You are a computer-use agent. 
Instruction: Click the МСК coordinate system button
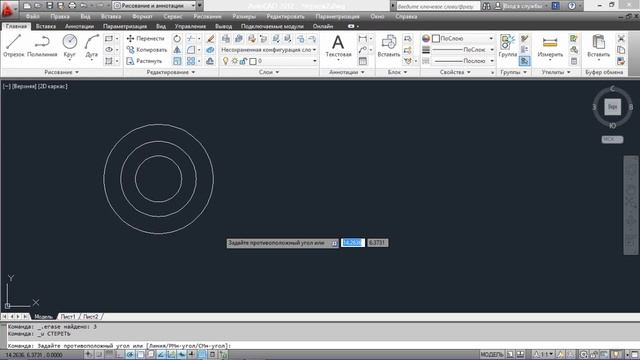pyautogui.click(x=612, y=140)
